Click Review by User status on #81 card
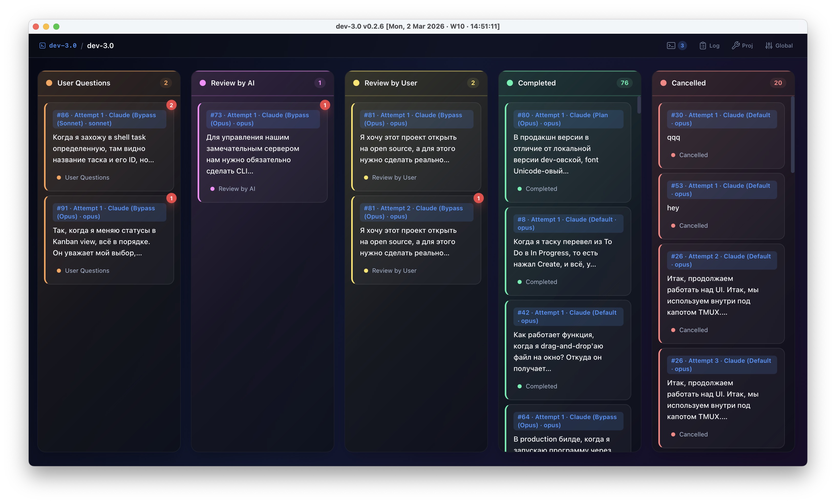This screenshot has height=504, width=836. point(394,177)
